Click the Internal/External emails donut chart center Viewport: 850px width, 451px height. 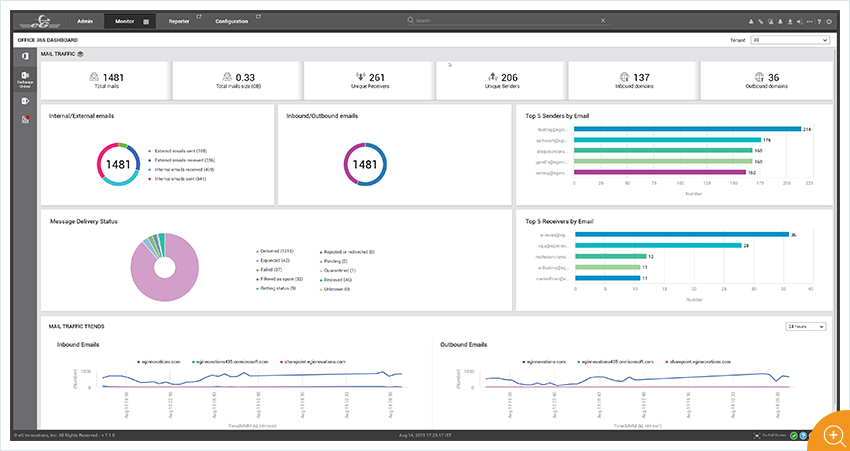[118, 164]
